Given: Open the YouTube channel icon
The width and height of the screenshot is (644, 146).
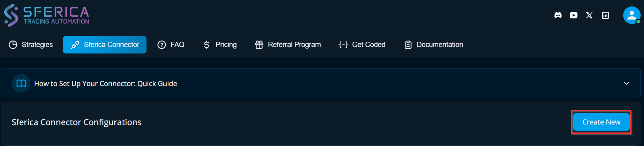Looking at the screenshot, I should (574, 15).
